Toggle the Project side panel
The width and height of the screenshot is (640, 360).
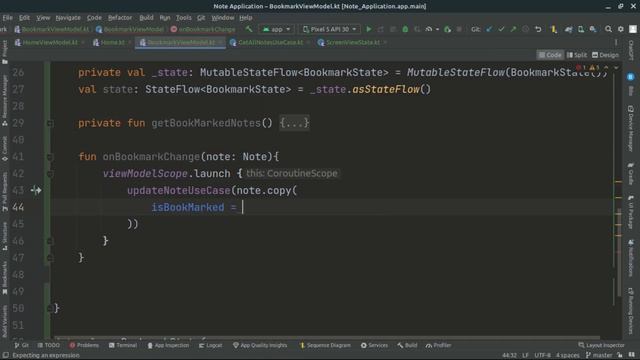point(4,51)
